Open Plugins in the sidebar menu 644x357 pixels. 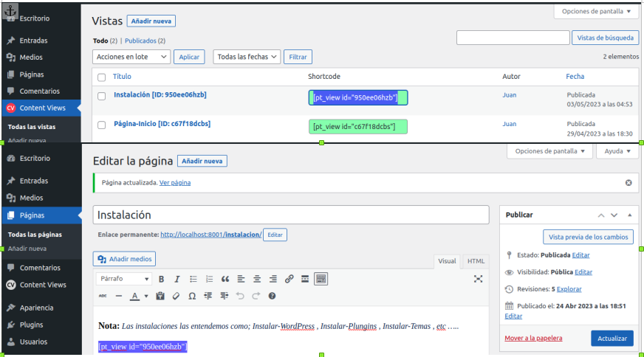pos(31,325)
